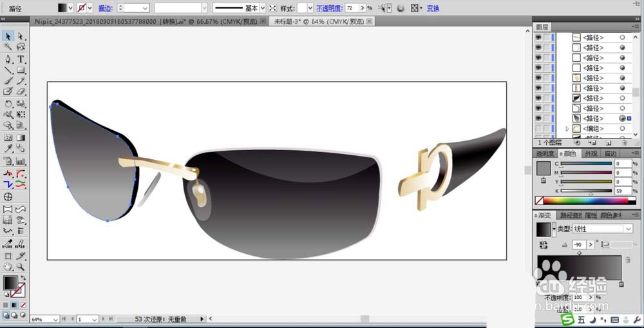Screen dimensions: 644x328
Task: Open zoom level dropdown showing 64%
Action: pos(55,320)
